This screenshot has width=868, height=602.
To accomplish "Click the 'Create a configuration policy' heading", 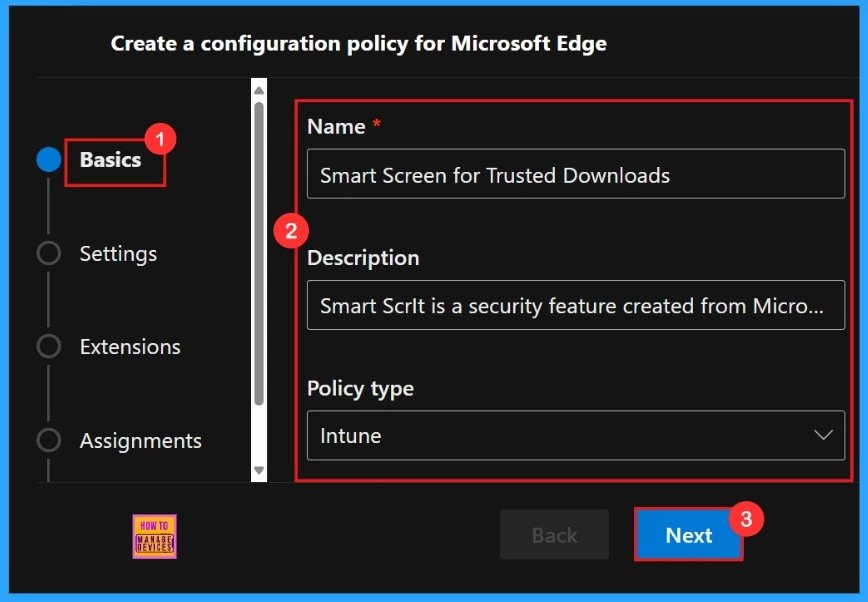I will coord(359,43).
